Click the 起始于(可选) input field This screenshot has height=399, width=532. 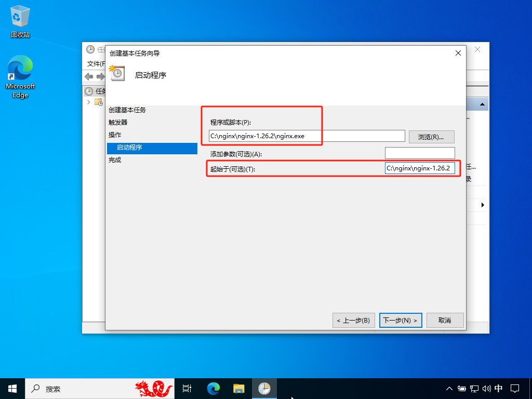[x=420, y=168]
